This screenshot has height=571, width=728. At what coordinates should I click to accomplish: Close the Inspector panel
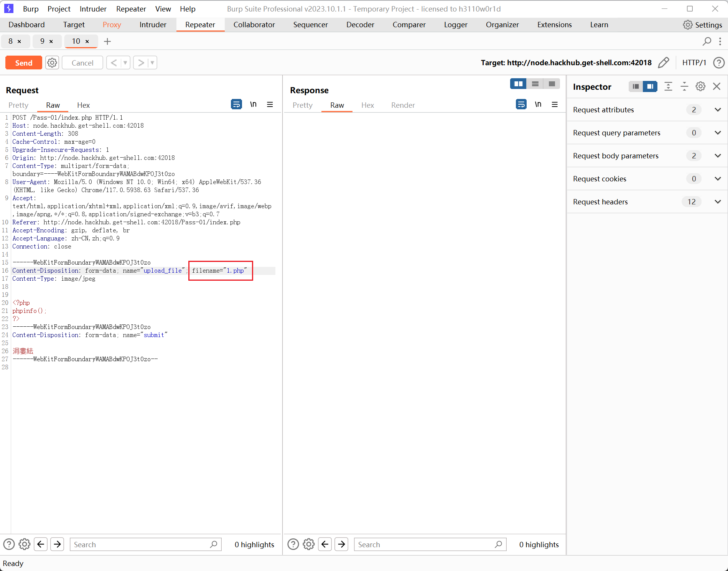[x=716, y=86]
